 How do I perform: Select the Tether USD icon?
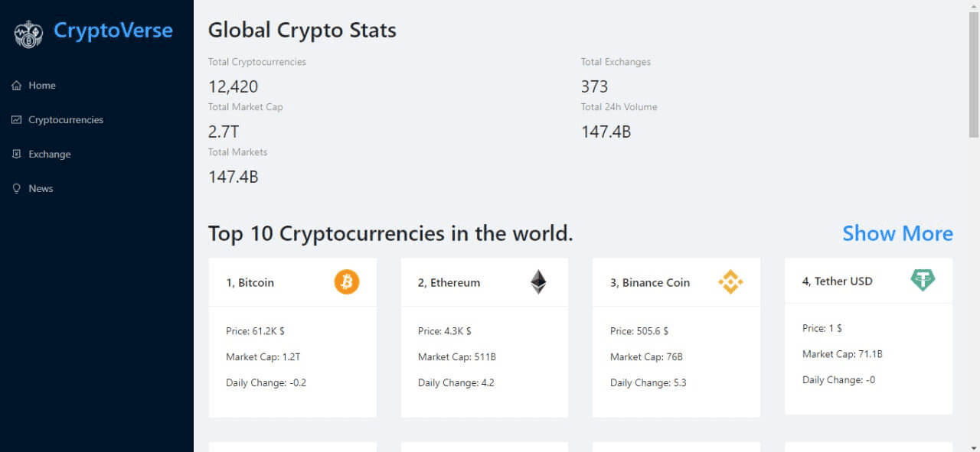pos(923,280)
